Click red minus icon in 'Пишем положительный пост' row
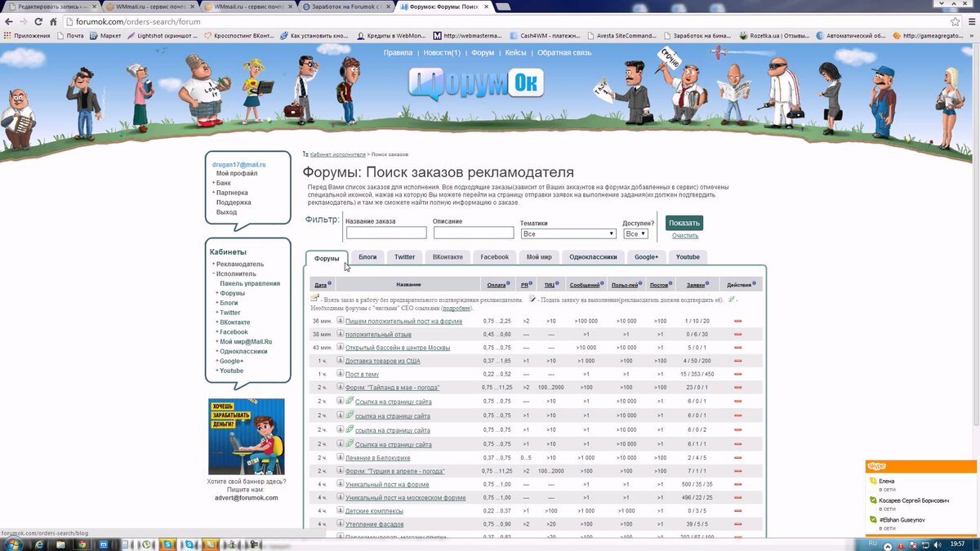The width and height of the screenshot is (980, 551). point(737,322)
